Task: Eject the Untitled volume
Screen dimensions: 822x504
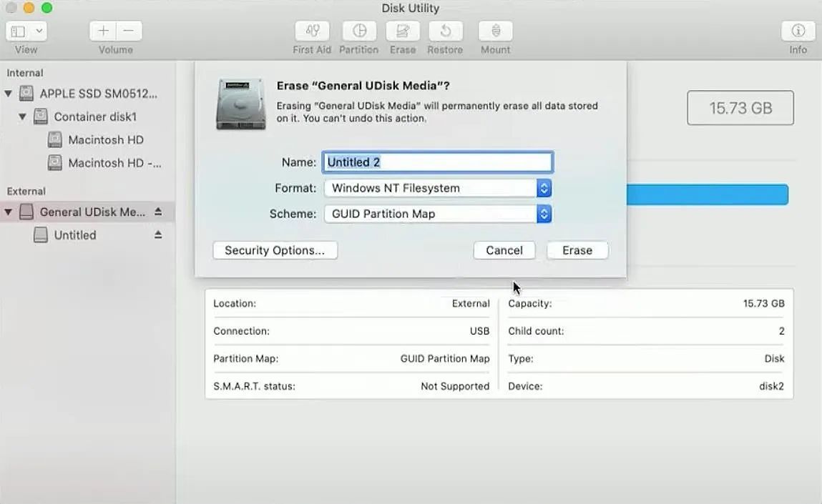Action: click(158, 234)
